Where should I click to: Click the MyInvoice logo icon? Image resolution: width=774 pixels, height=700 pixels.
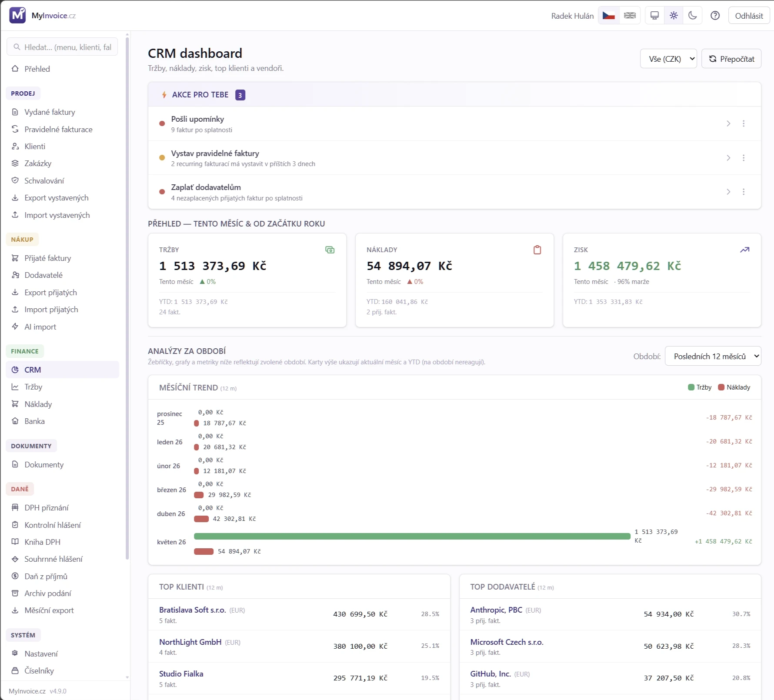[17, 15]
